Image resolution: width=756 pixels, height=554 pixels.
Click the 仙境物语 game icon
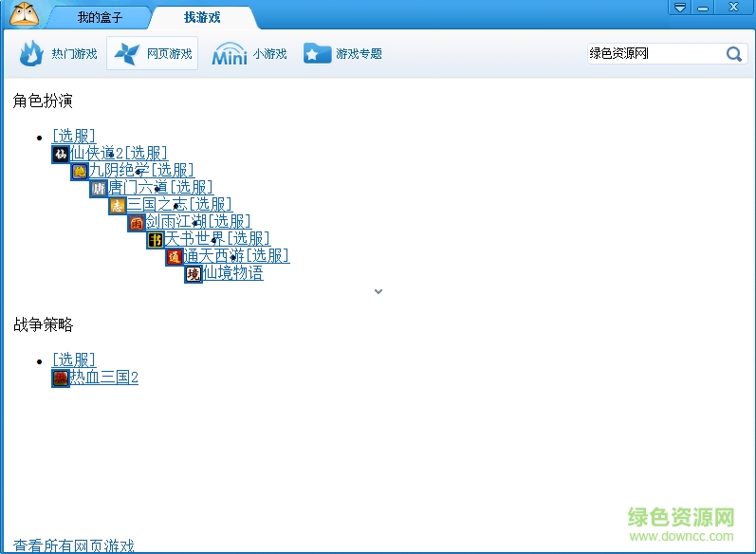(x=194, y=273)
